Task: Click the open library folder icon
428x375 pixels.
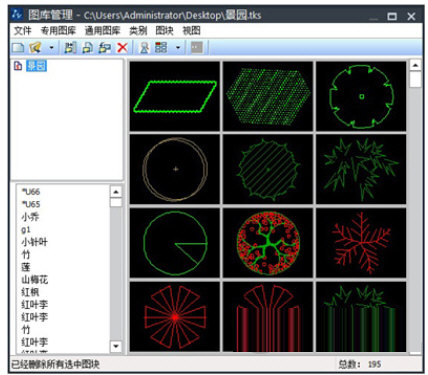Action: pyautogui.click(x=35, y=48)
